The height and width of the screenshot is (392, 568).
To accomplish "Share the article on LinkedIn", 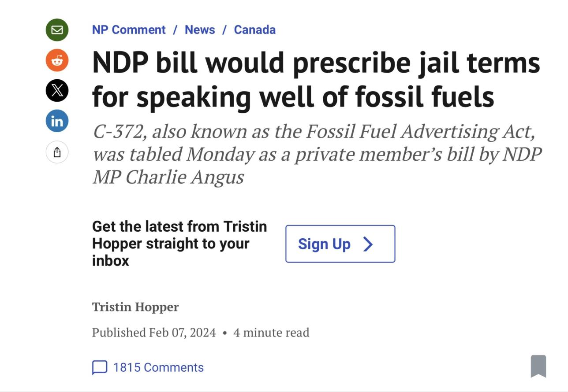I will point(57,121).
